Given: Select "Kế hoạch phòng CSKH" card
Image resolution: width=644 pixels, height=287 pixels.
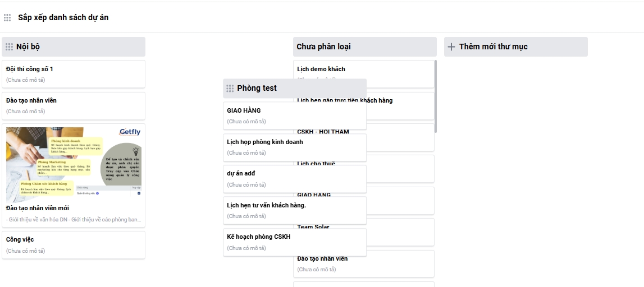Looking at the screenshot, I should 294,242.
